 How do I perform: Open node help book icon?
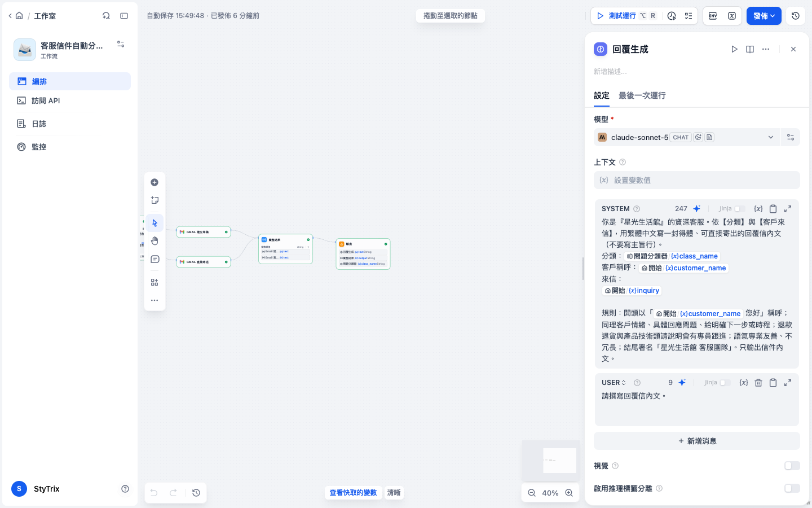[750, 49]
